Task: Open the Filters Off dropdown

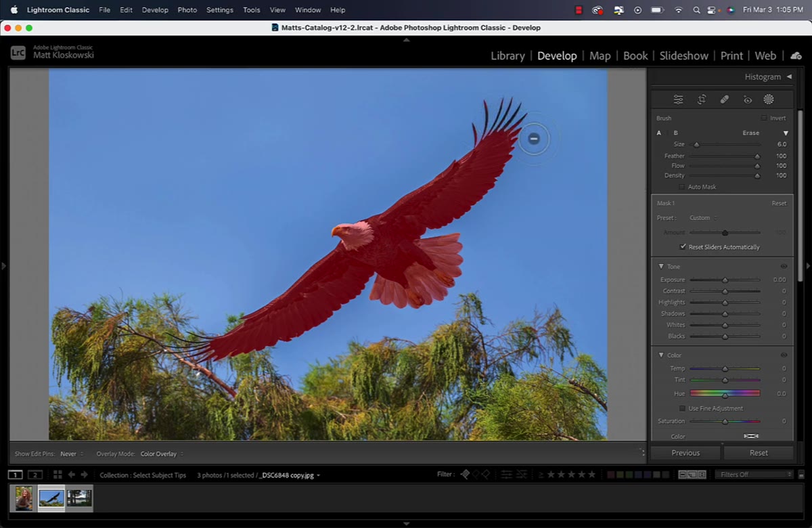Action: [x=754, y=475]
